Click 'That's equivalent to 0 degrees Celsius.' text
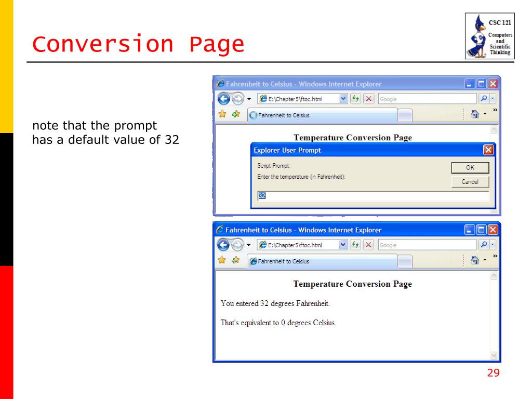Viewport: 532px width, 399px height. click(x=278, y=323)
